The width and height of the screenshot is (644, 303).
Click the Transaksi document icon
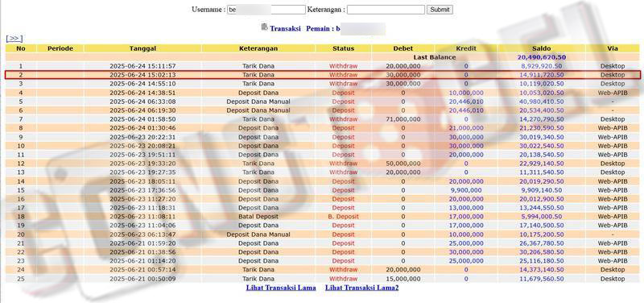pos(265,27)
